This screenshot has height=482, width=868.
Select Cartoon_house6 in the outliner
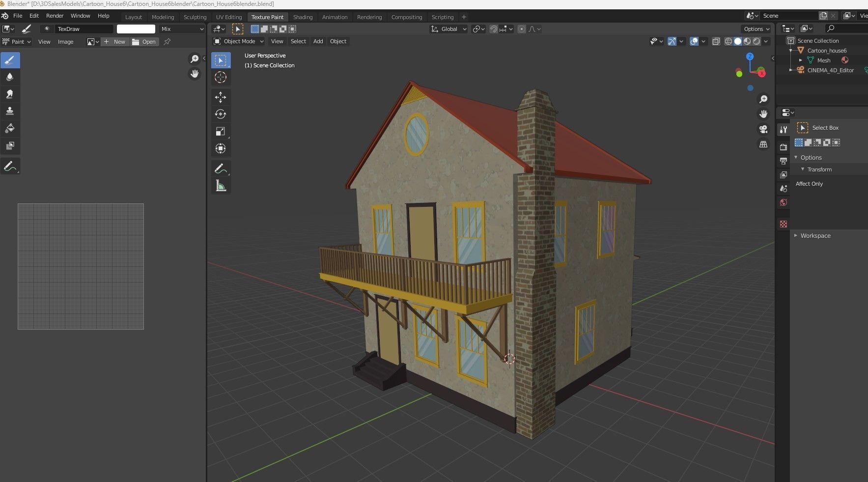(x=827, y=51)
